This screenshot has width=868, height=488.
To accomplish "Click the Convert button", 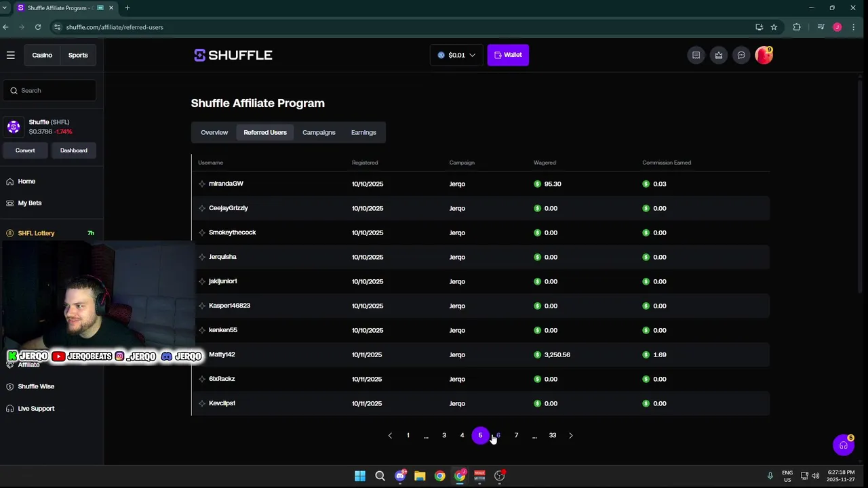I will click(25, 150).
